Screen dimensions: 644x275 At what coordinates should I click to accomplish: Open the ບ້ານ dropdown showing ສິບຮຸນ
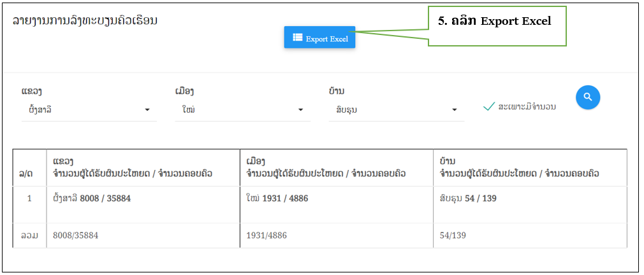point(395,109)
